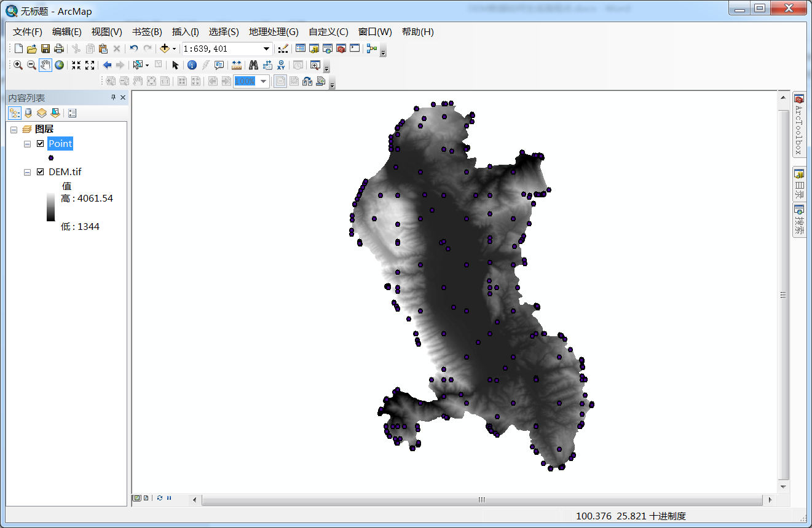Open ArcToolbox from the toolbar

pyautogui.click(x=341, y=48)
